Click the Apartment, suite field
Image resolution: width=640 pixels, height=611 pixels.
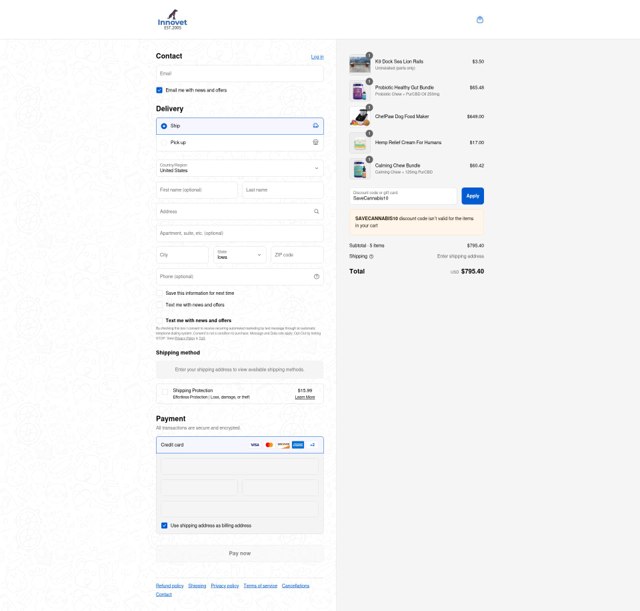click(x=240, y=233)
